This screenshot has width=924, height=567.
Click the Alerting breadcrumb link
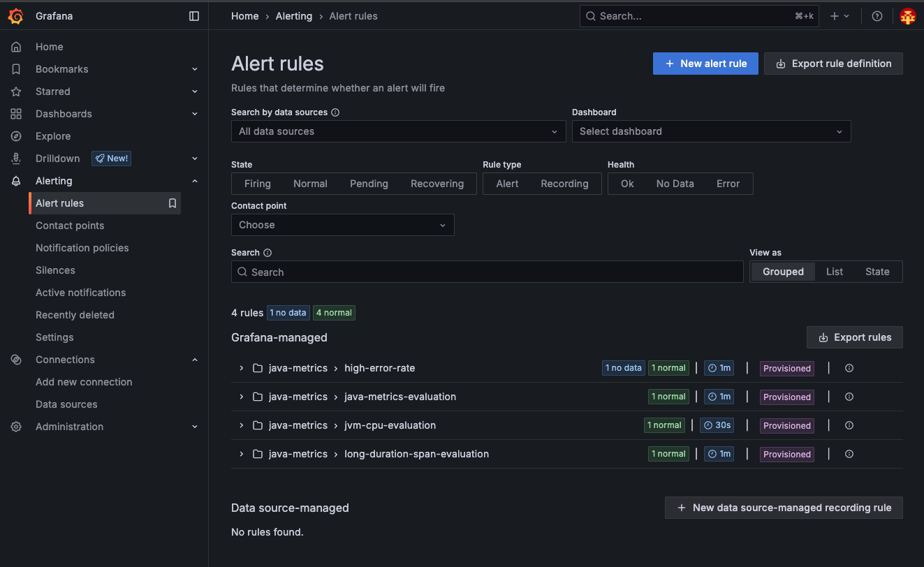(x=294, y=16)
